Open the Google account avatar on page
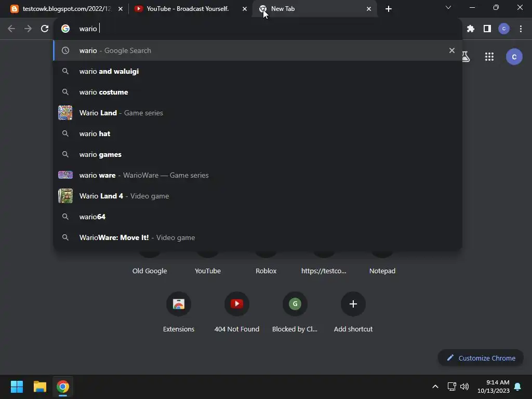The height and width of the screenshot is (399, 532). (514, 57)
